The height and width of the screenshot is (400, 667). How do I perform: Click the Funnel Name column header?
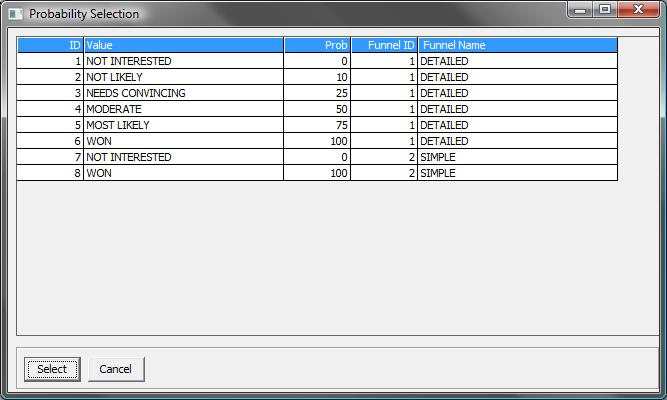pyautogui.click(x=518, y=45)
